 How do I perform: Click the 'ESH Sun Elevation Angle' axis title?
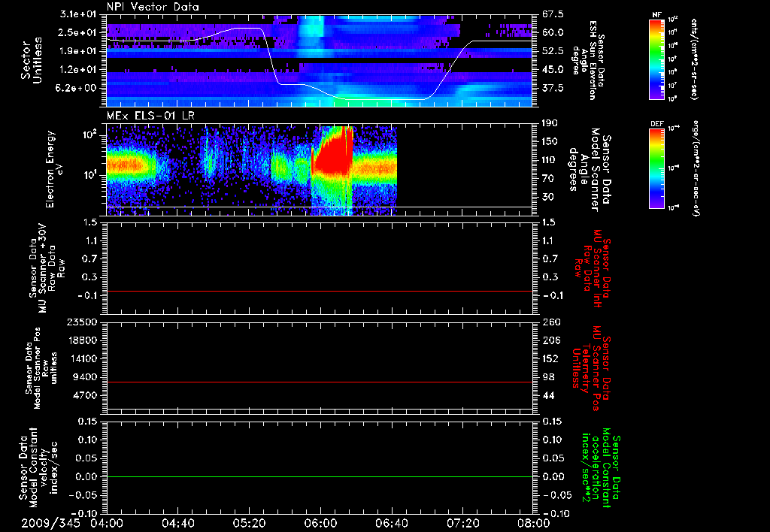tap(588, 60)
